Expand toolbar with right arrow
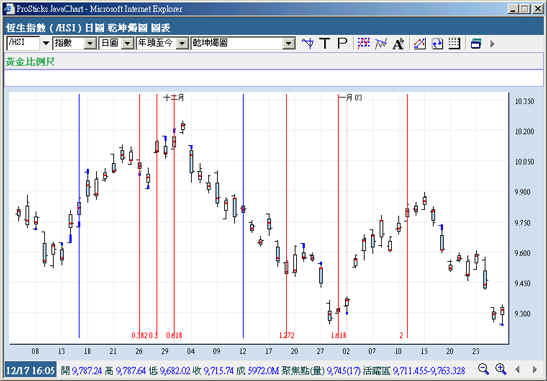The height and width of the screenshot is (381, 547). 492,44
